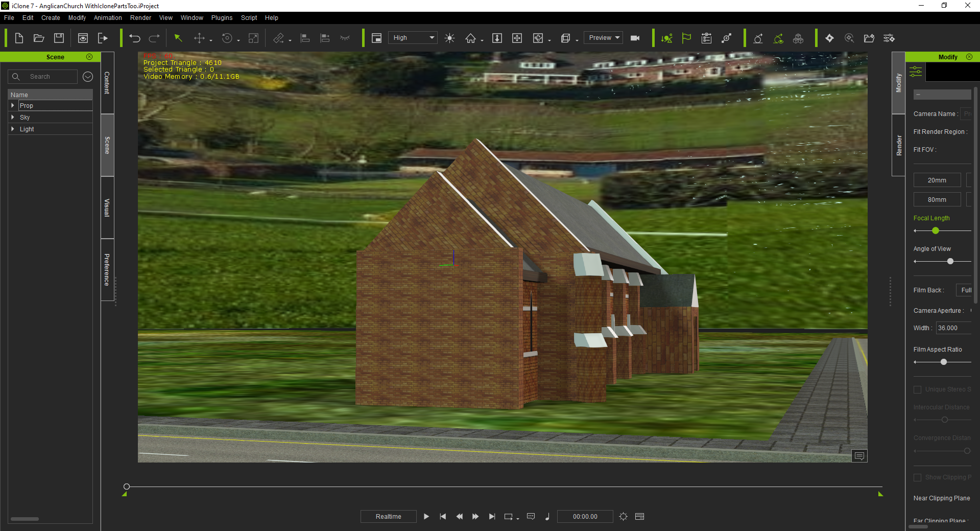Open the loop mode dropdown arrow
The height and width of the screenshot is (531, 980).
pos(518,519)
